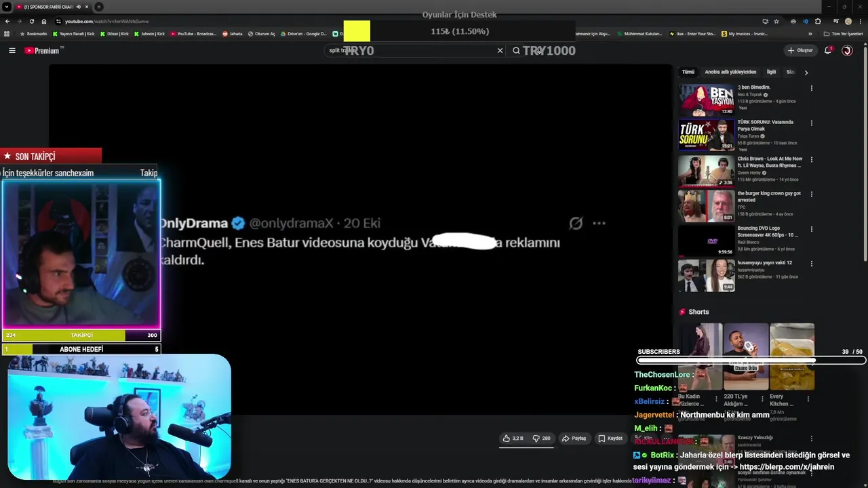Open Gözat | Kick bookmark
The height and width of the screenshot is (488, 868).
(115, 34)
